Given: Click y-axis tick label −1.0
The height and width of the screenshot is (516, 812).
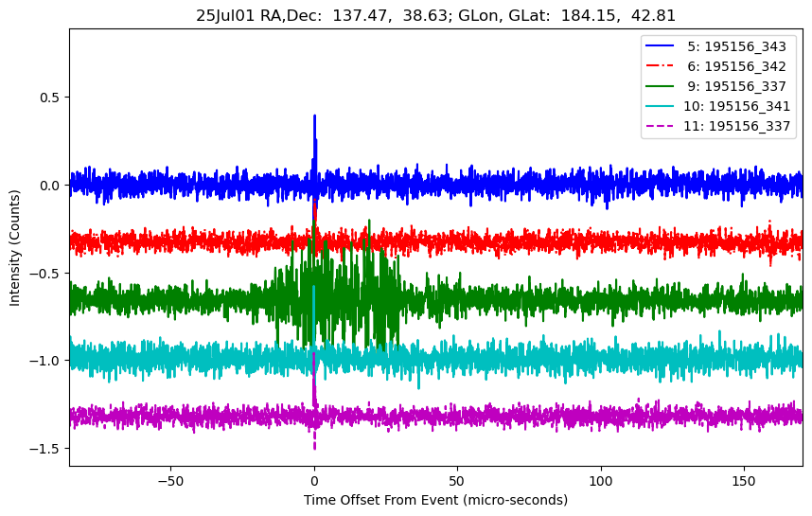Looking at the screenshot, I should tap(44, 361).
